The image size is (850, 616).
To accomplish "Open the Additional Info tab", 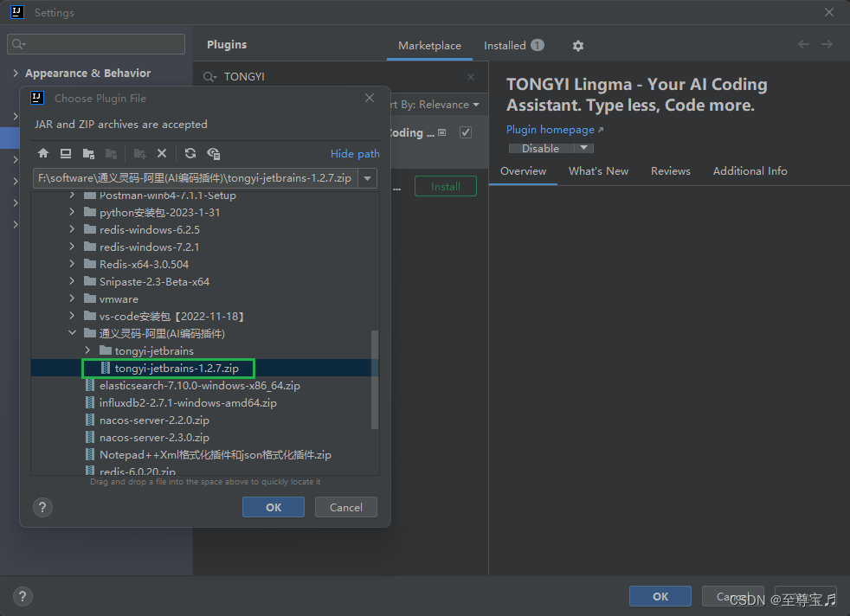I will (x=750, y=171).
